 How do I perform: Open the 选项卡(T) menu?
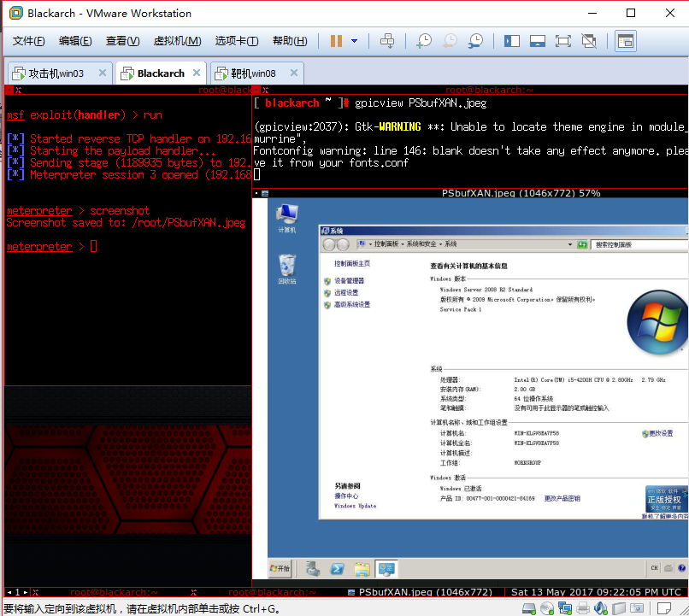tap(237, 41)
